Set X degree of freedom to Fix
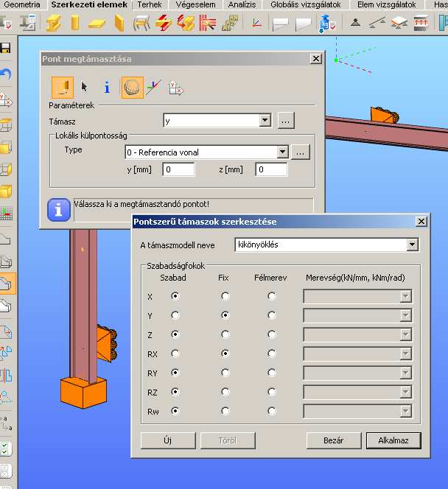448x489 pixels. 225,296
